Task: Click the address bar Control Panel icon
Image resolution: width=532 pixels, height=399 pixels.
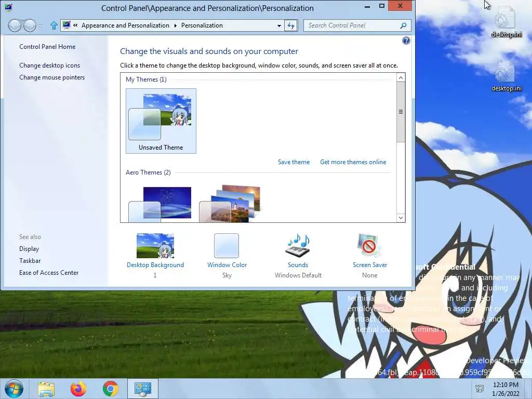Action: click(x=66, y=25)
